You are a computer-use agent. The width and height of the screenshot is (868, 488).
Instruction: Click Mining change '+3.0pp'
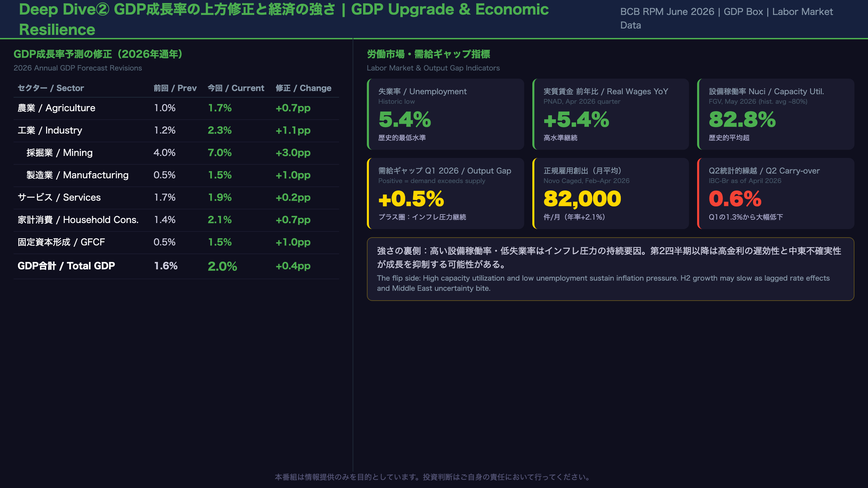point(293,153)
